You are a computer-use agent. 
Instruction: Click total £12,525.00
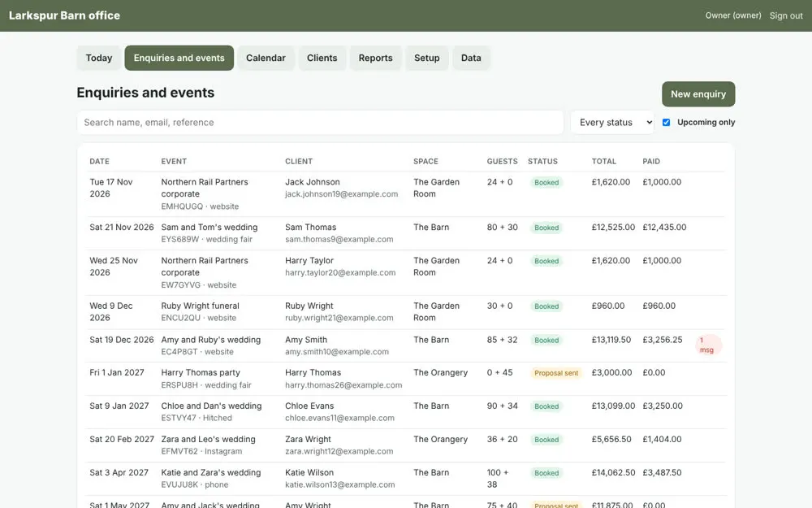613,227
